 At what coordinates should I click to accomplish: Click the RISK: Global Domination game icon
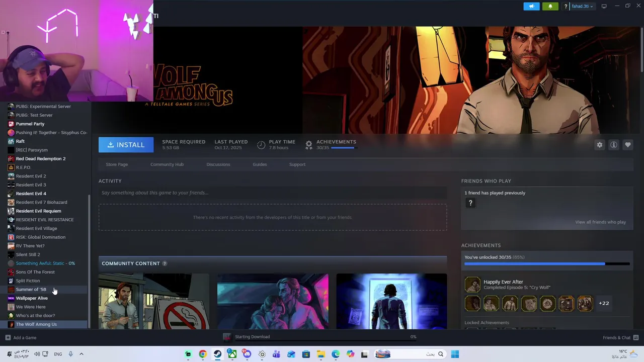pyautogui.click(x=11, y=237)
